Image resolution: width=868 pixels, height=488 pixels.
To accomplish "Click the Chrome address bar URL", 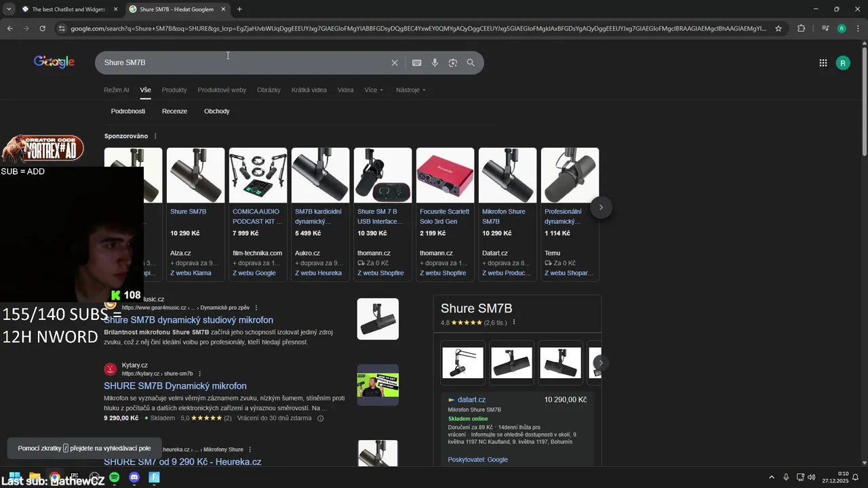I will (418, 28).
